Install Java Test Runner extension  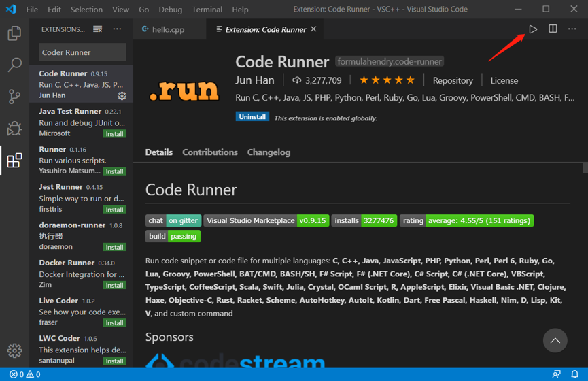tap(114, 133)
